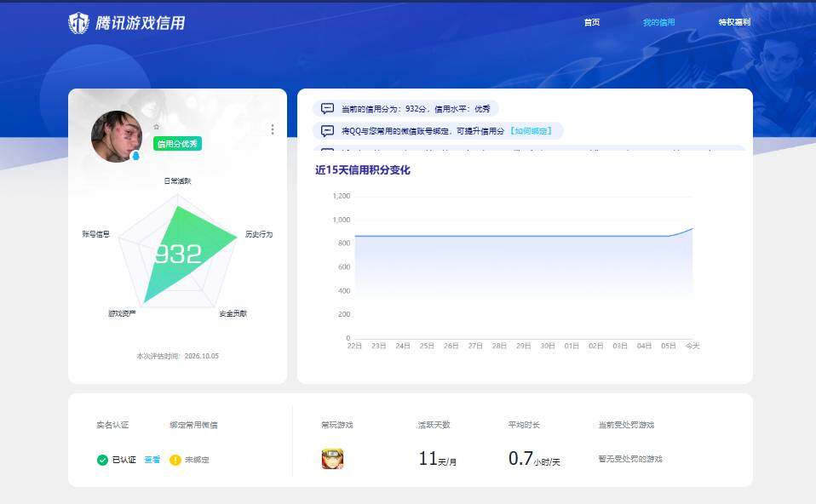The height and width of the screenshot is (504, 816).
Task: Click the small star icon beside the avatar
Action: point(157,126)
